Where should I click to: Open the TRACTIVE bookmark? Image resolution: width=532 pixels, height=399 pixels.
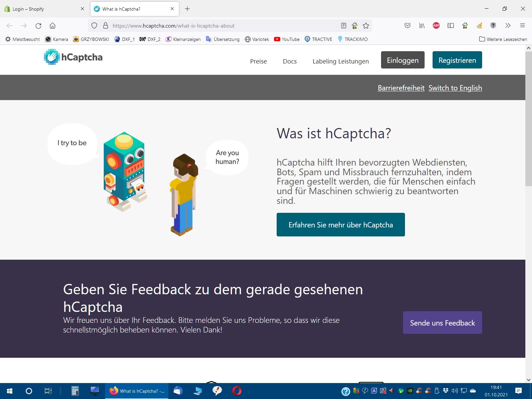(x=319, y=39)
